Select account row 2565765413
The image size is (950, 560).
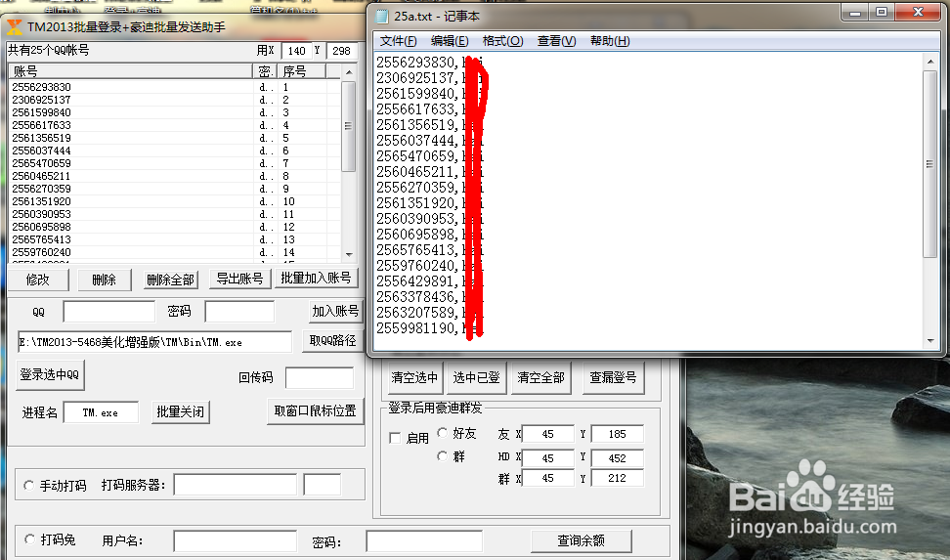point(176,240)
